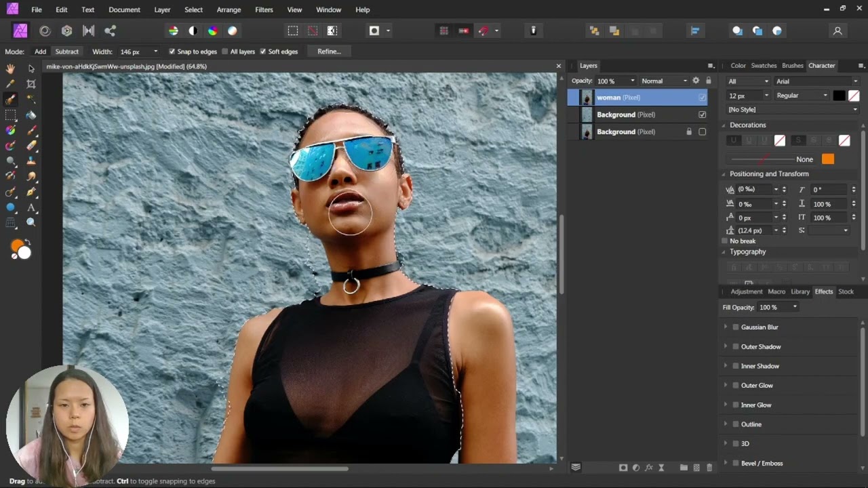Click the Deselect toolbar icon
Screen dimensions: 868x488
[313, 30]
